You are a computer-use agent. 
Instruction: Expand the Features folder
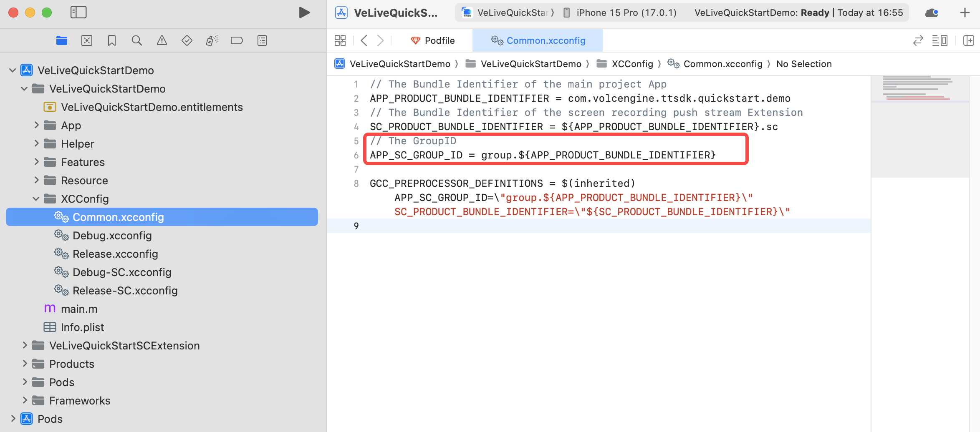(36, 162)
